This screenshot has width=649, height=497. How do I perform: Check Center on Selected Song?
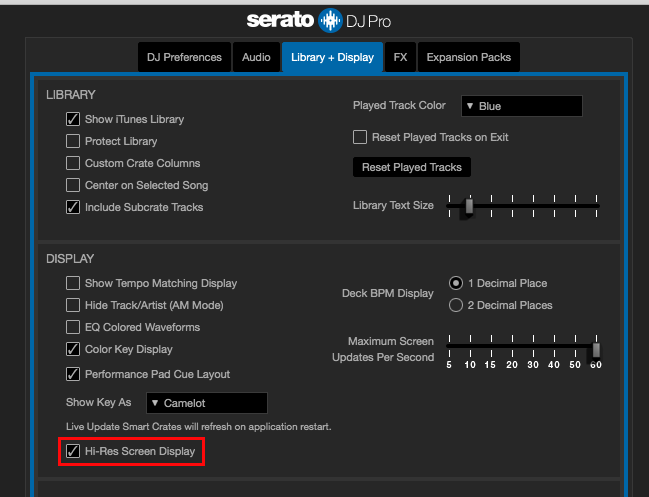coord(73,185)
